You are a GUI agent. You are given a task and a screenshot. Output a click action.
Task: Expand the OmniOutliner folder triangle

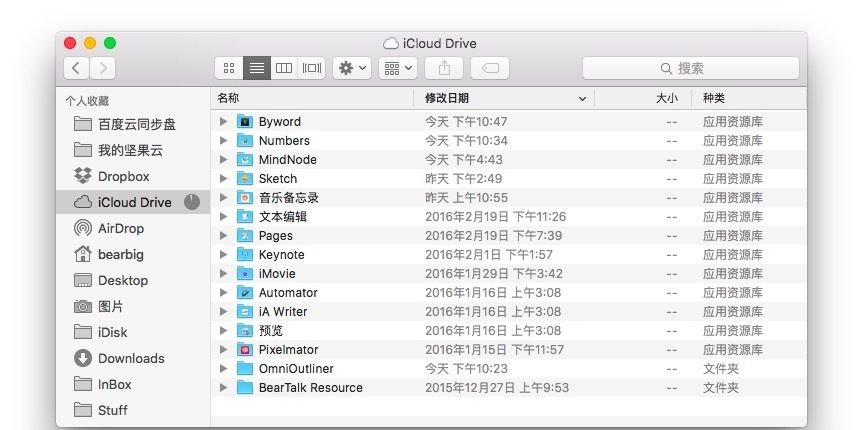pos(224,369)
